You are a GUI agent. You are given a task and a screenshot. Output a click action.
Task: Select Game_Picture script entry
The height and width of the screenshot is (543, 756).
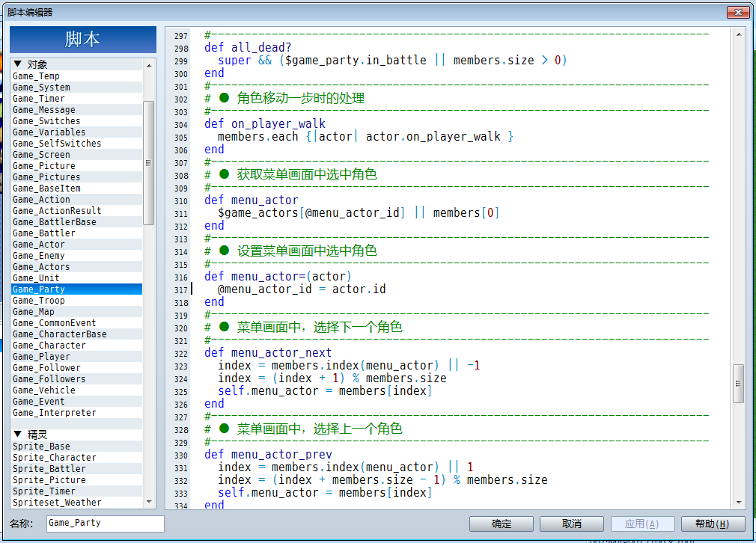pyautogui.click(x=76, y=166)
